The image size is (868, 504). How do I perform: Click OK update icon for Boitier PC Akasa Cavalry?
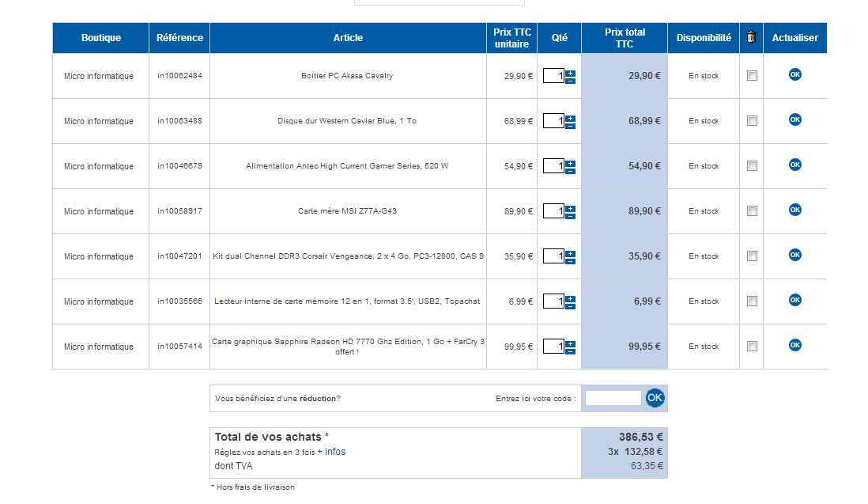click(794, 74)
